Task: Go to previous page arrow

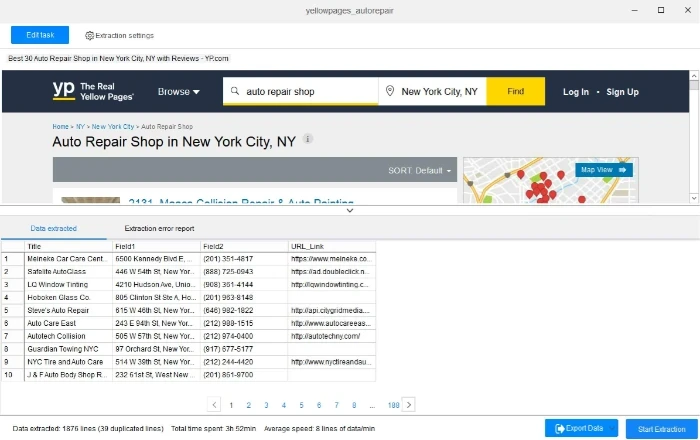Action: pos(214,405)
